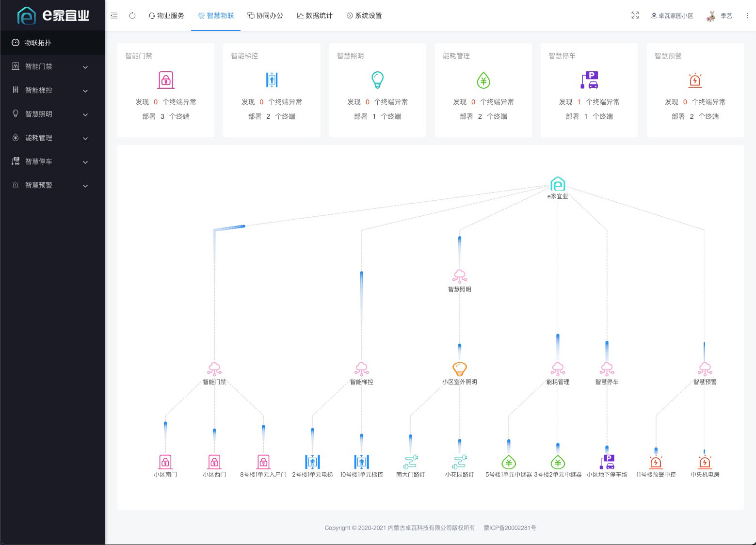The image size is (756, 545).
Task: Click the e家宜业 root node in topology
Action: (x=558, y=184)
